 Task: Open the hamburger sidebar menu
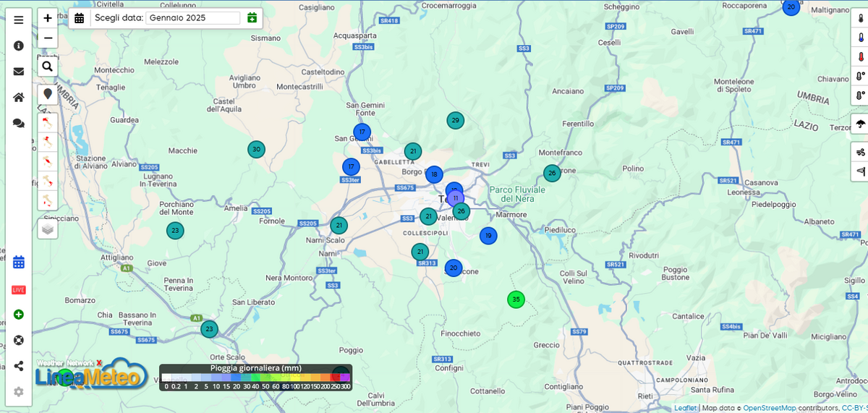point(19,20)
